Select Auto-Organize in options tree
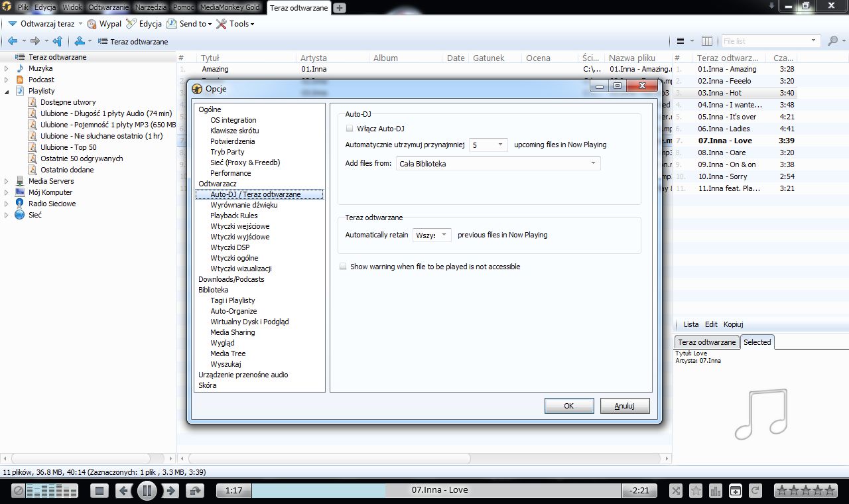The width and height of the screenshot is (849, 504). point(233,311)
